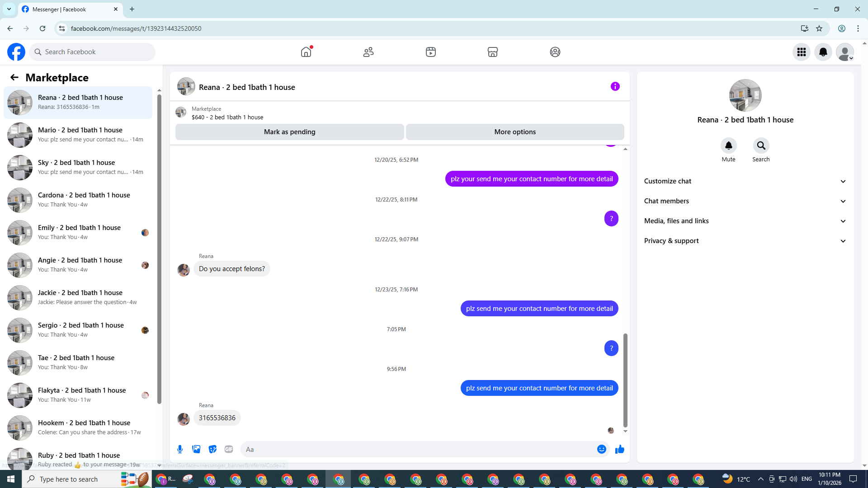The width and height of the screenshot is (868, 488).
Task: Expand the Customize chat section
Action: coord(745,181)
